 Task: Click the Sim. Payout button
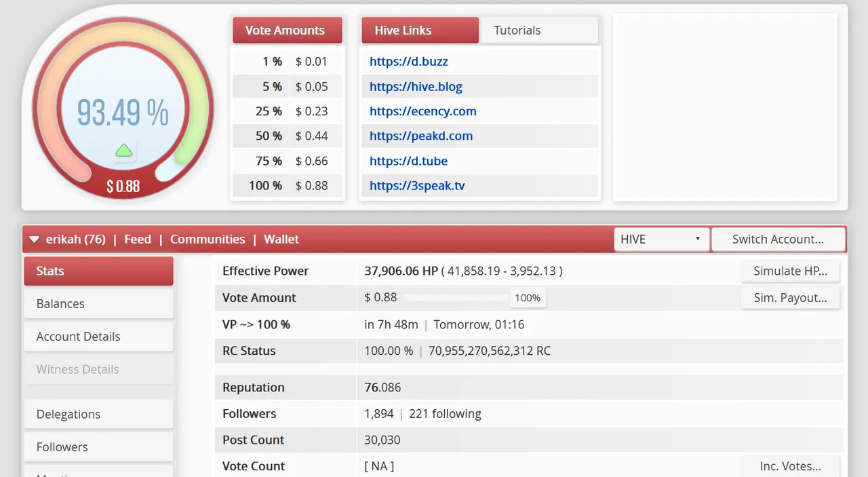[790, 297]
